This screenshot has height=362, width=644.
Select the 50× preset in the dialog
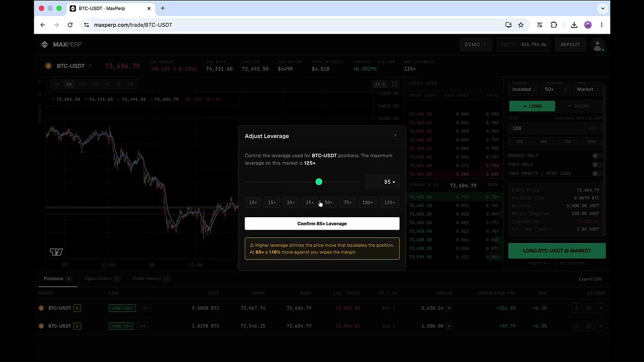click(x=329, y=203)
